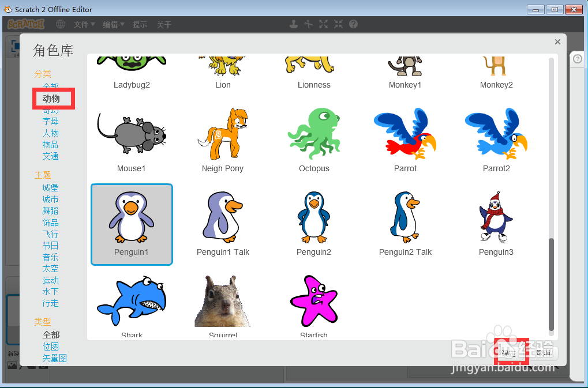Show sprites with 行走 theme
Viewport: 588px width, 388px height.
pyautogui.click(x=50, y=303)
